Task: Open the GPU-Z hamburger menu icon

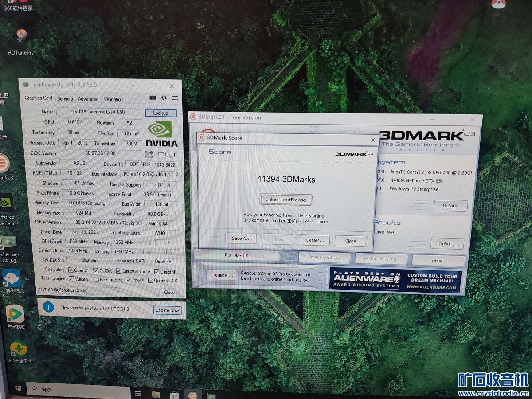Action: coord(175,98)
